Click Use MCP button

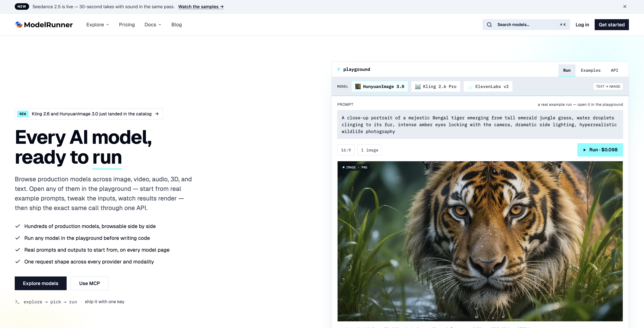[90, 283]
